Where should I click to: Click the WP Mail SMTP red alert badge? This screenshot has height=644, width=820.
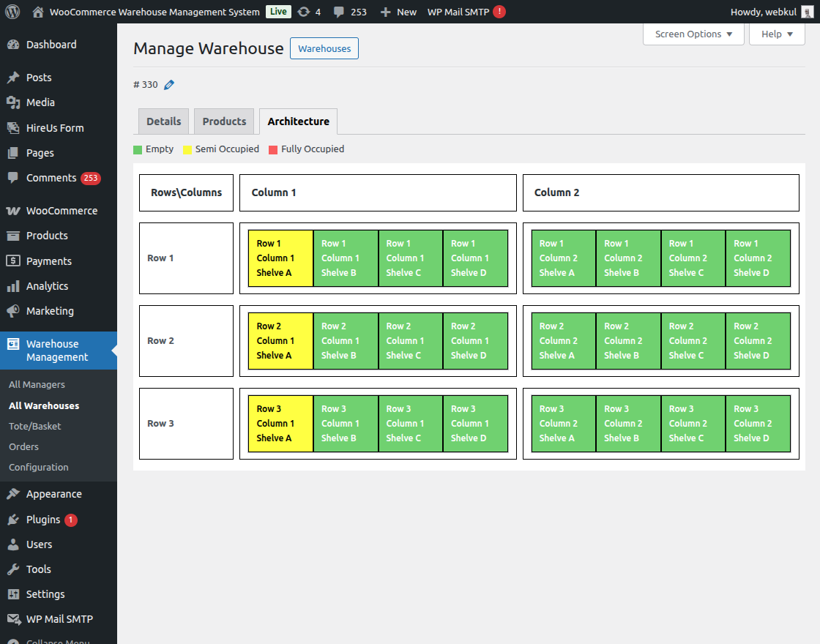(499, 12)
